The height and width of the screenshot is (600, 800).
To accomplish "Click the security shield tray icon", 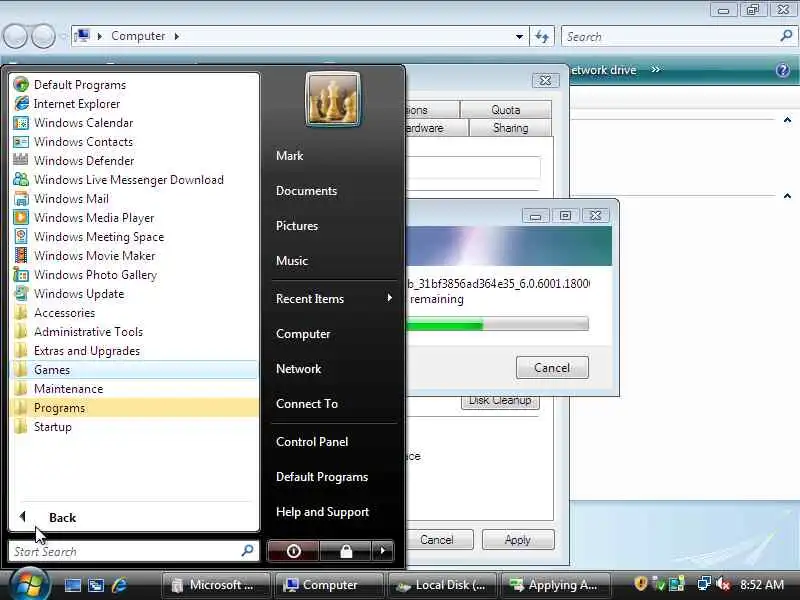I will point(641,584).
